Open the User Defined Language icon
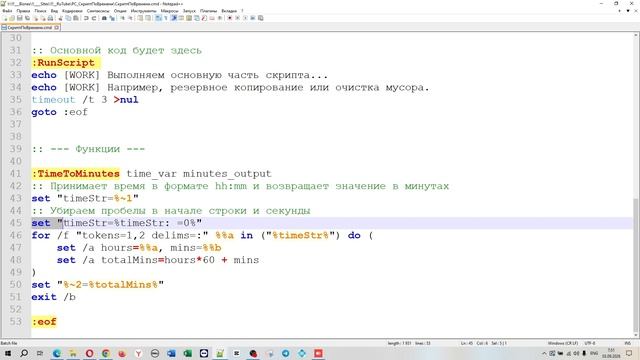The width and height of the screenshot is (640, 360). [x=180, y=18]
